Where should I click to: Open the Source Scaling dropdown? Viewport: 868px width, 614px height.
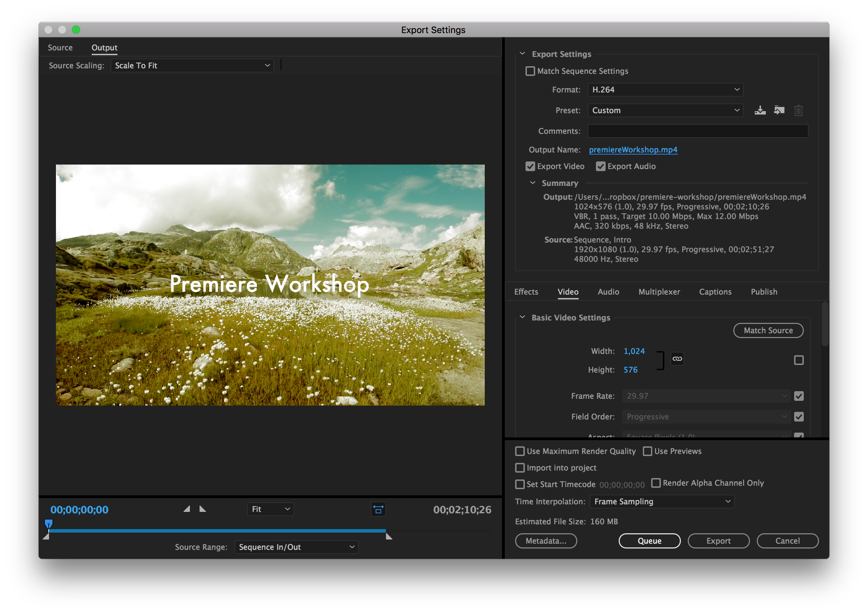pos(192,65)
